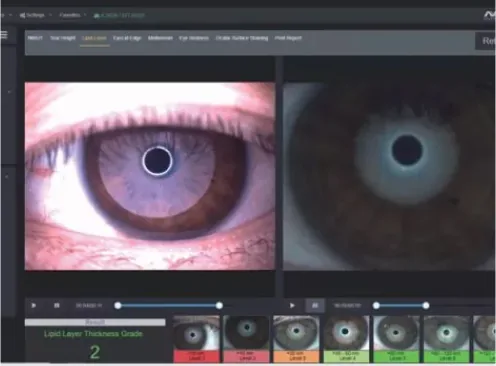The height and width of the screenshot is (366, 496).
Task: Select the Level 4 light green reference thumbnail
Action: (346, 339)
